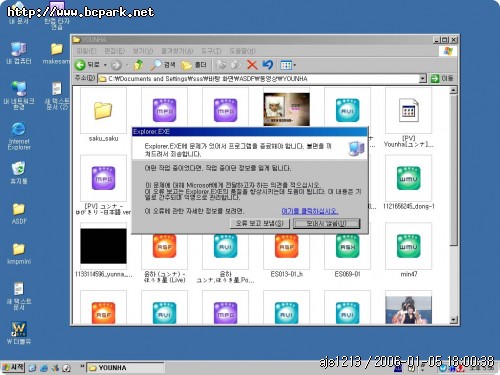Click the YOUNHA taskbar button

125,368
